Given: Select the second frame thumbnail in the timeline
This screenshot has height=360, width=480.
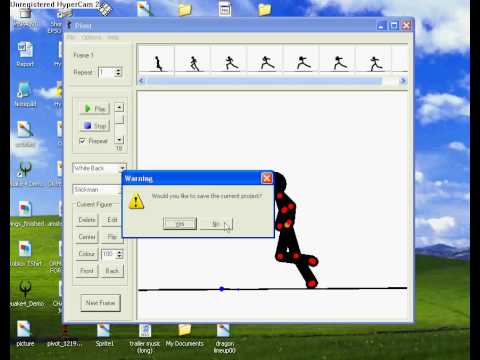Looking at the screenshot, I should point(193,59).
